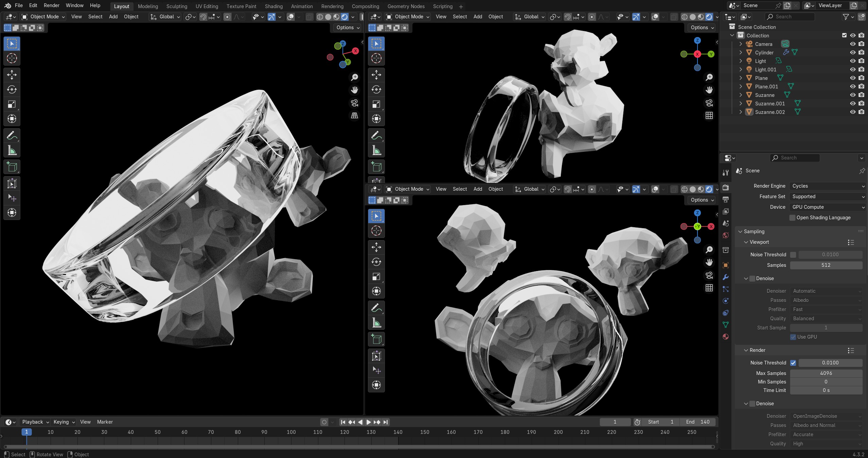Open the Tool properties tab
Screen dimensions: 868x458
coord(726,172)
